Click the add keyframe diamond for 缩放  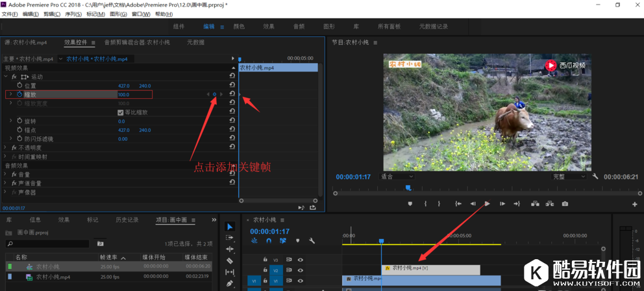coord(214,94)
